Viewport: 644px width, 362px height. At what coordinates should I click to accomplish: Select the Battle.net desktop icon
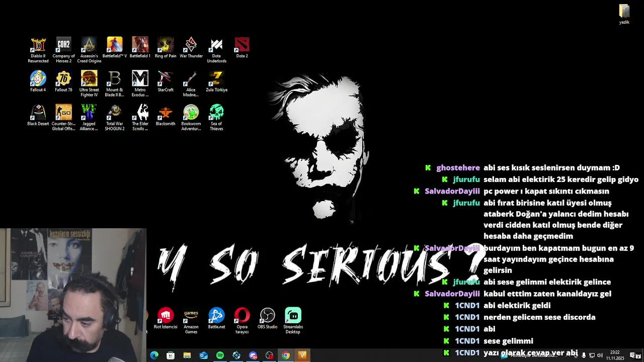tap(216, 318)
